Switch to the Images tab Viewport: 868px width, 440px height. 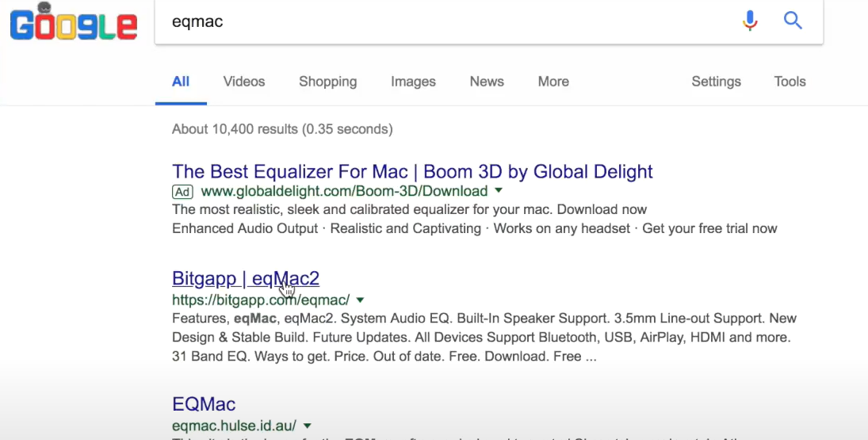(413, 82)
